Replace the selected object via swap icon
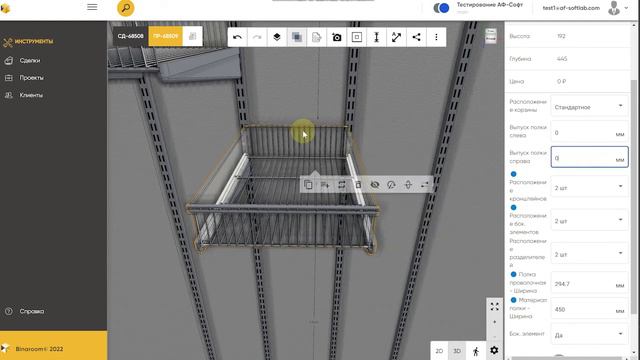The image size is (640, 360). (x=342, y=185)
